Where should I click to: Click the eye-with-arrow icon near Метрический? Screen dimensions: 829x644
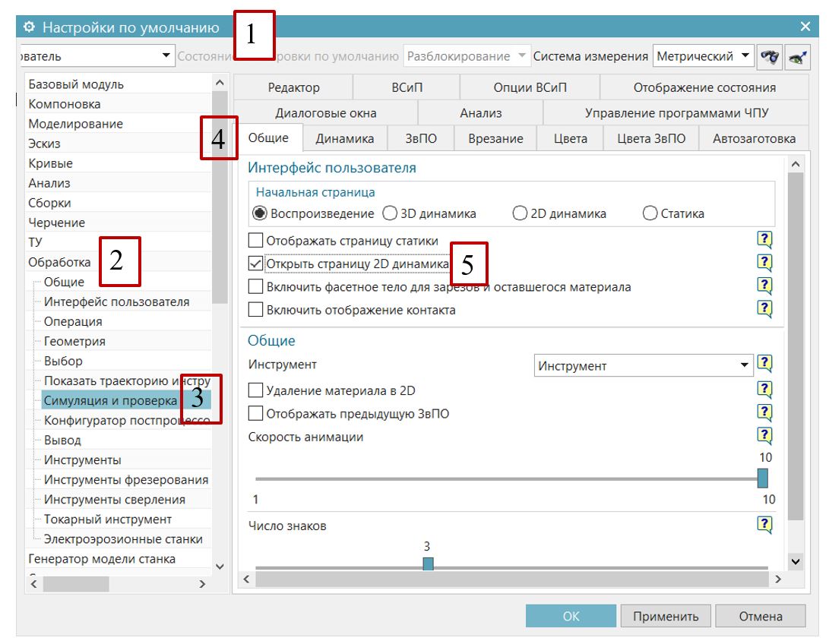click(x=799, y=56)
